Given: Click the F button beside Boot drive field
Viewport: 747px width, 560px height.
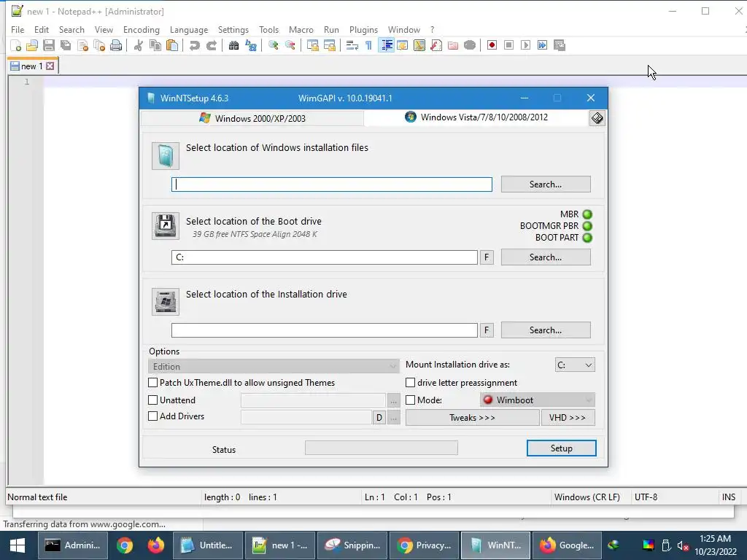Looking at the screenshot, I should point(487,257).
